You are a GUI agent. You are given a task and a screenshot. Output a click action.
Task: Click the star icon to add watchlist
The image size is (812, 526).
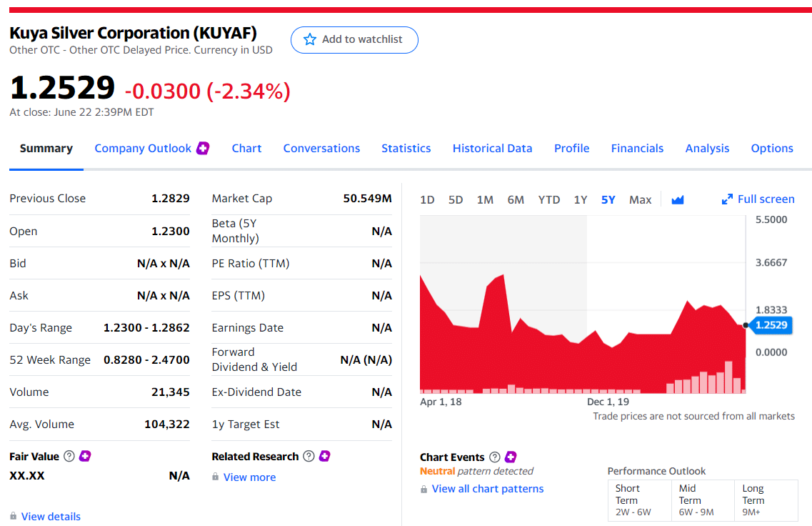[309, 40]
